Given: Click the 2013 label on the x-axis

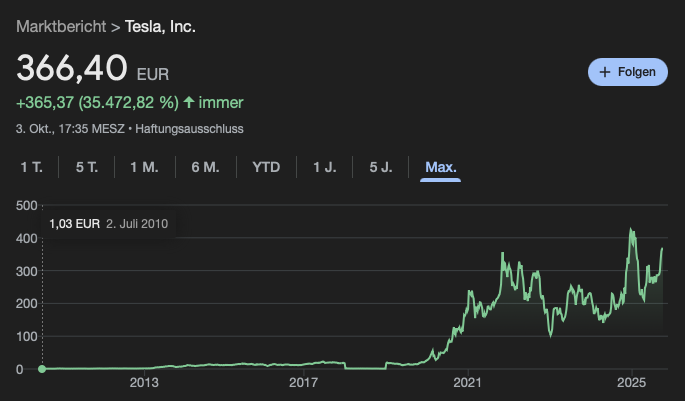Looking at the screenshot, I should (x=145, y=384).
